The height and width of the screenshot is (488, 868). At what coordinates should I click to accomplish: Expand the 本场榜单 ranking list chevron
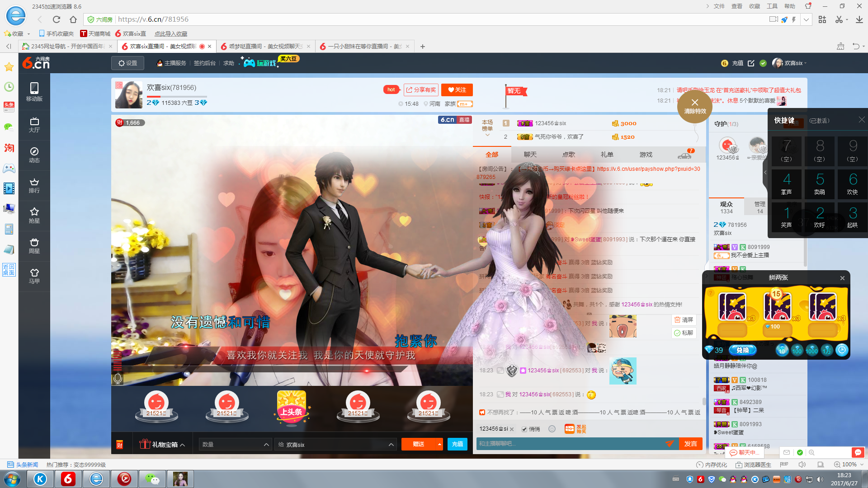pyautogui.click(x=487, y=135)
